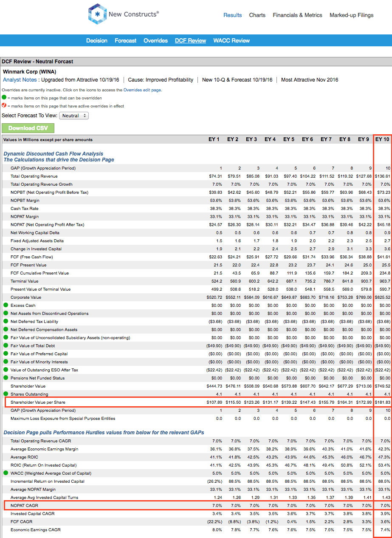Click the $74.31 revenue value
The width and height of the screenshot is (392, 538).
tap(215, 176)
